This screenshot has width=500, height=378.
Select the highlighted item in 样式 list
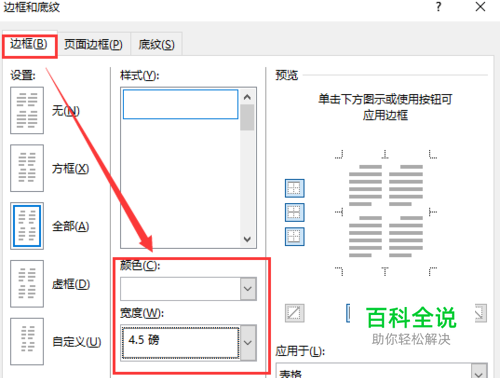181,104
